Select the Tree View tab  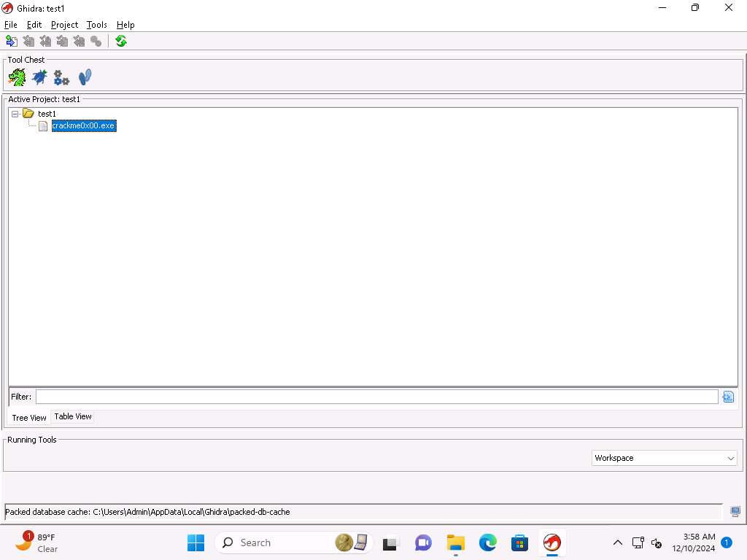29,418
